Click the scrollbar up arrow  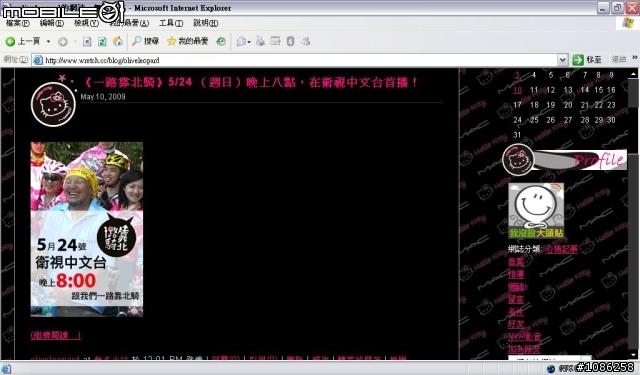[x=633, y=73]
